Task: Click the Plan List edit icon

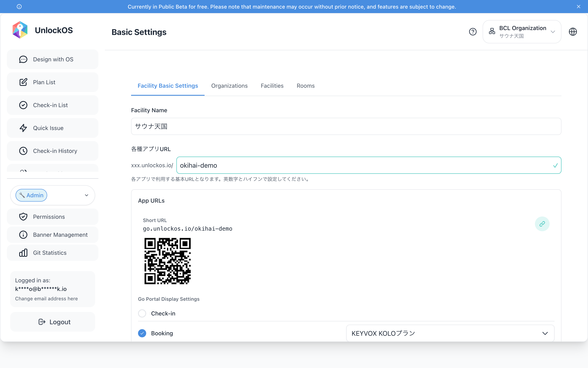Action: tap(23, 82)
